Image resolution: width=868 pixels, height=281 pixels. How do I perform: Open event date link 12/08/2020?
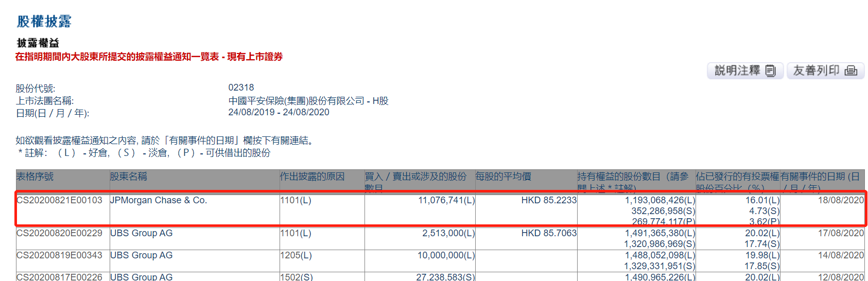tap(841, 277)
